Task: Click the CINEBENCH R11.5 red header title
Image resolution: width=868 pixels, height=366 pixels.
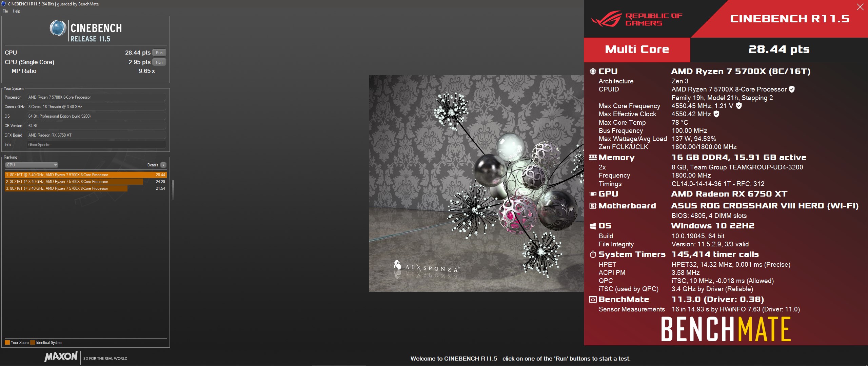Action: tap(790, 19)
